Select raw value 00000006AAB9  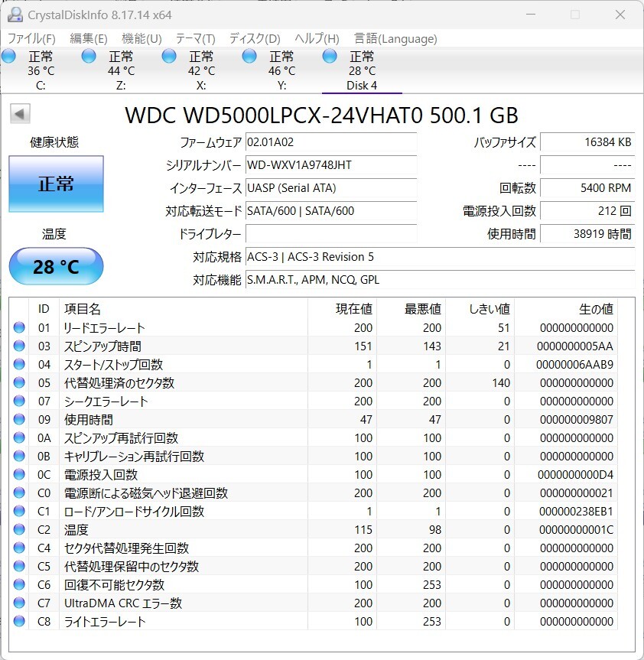coord(574,365)
